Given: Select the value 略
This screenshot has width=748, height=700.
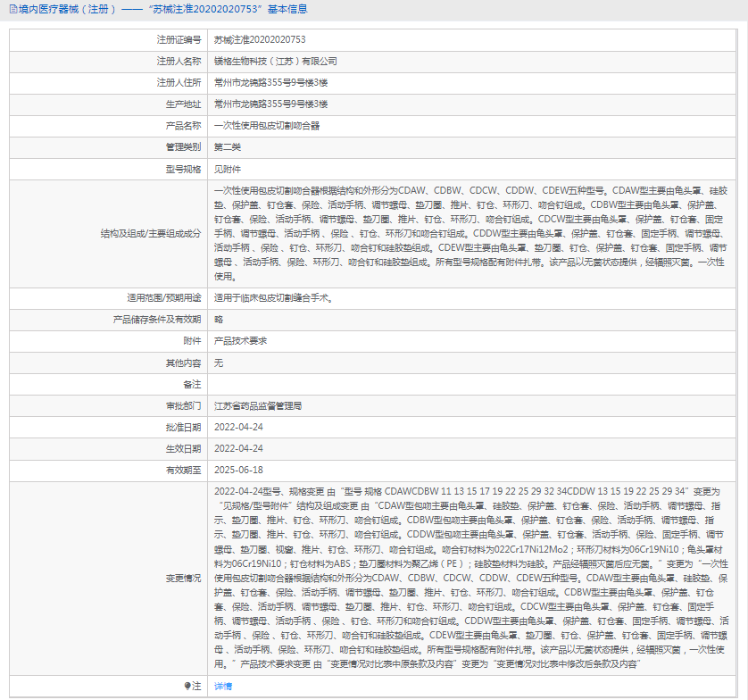Looking at the screenshot, I should pyautogui.click(x=219, y=320).
